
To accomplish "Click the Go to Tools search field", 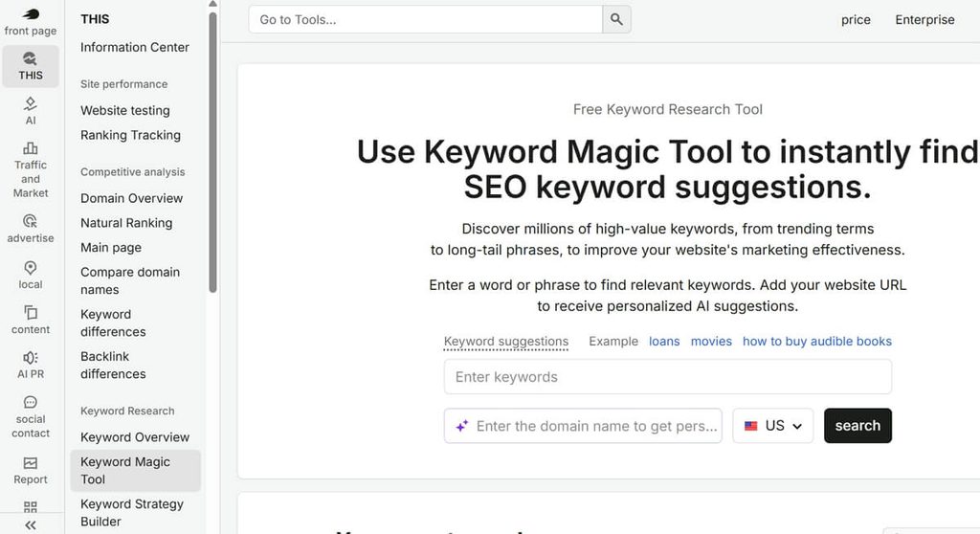I will (x=426, y=19).
